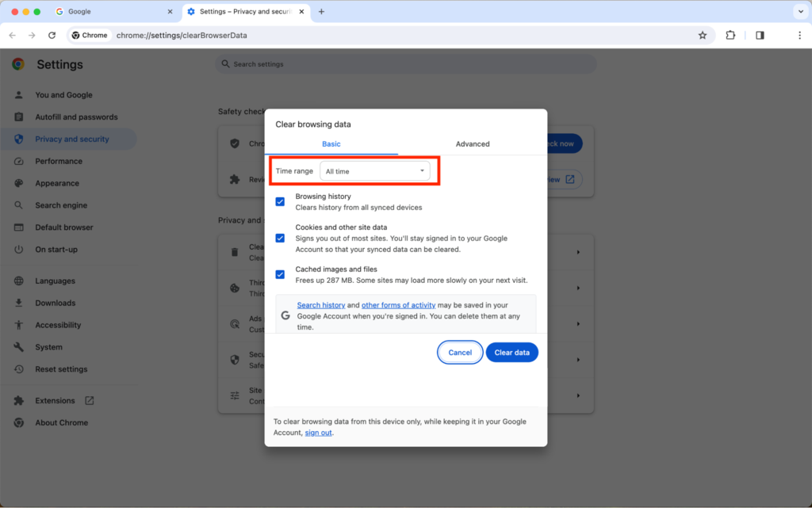The image size is (812, 508).
Task: Uncheck Browsing history
Action: [280, 201]
